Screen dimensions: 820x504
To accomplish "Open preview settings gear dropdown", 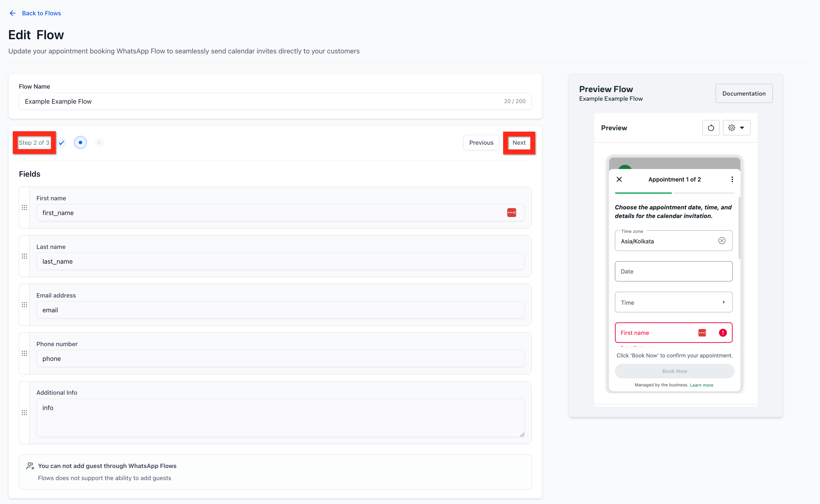I will 736,128.
